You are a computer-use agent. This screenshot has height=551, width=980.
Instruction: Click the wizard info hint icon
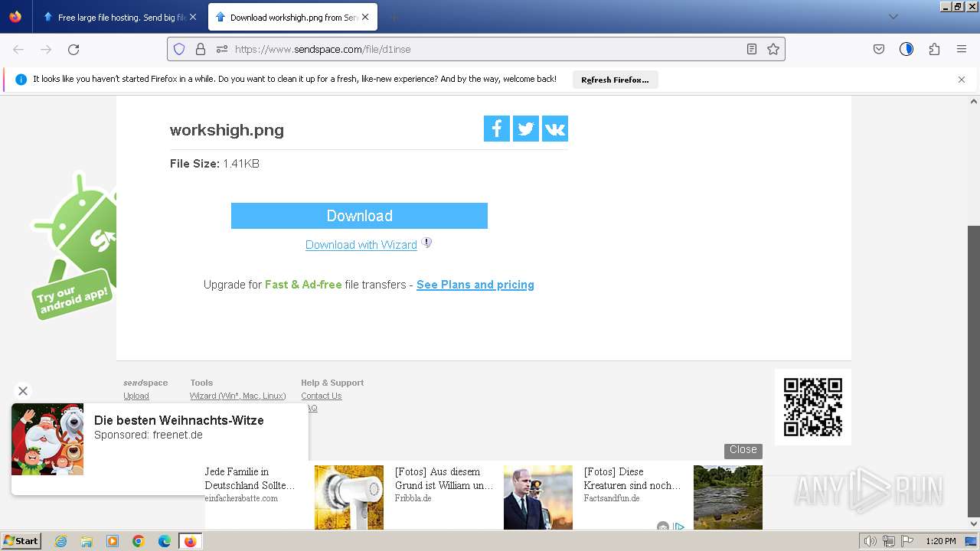(426, 243)
